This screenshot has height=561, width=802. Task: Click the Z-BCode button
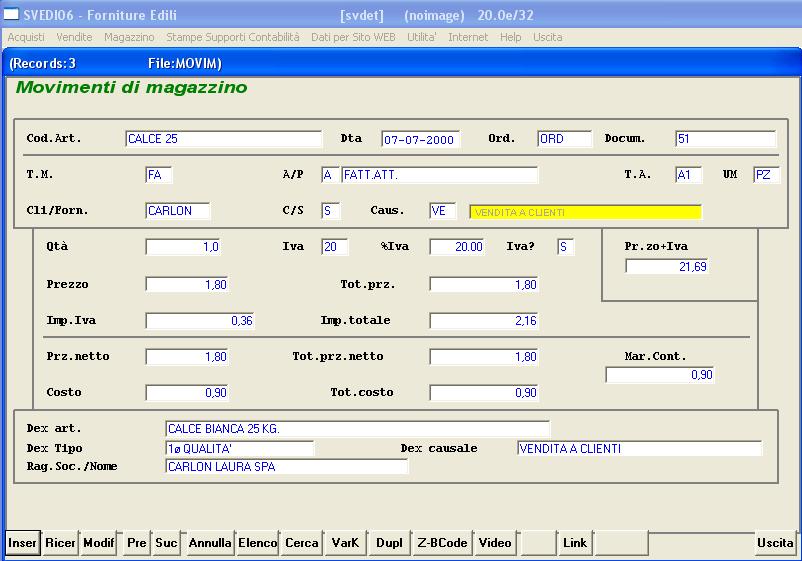coord(442,543)
